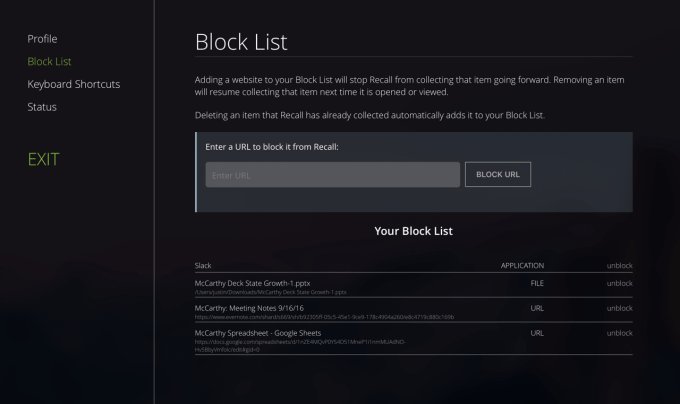Select the Slack row in block list
The height and width of the screenshot is (404, 680).
click(x=205, y=265)
